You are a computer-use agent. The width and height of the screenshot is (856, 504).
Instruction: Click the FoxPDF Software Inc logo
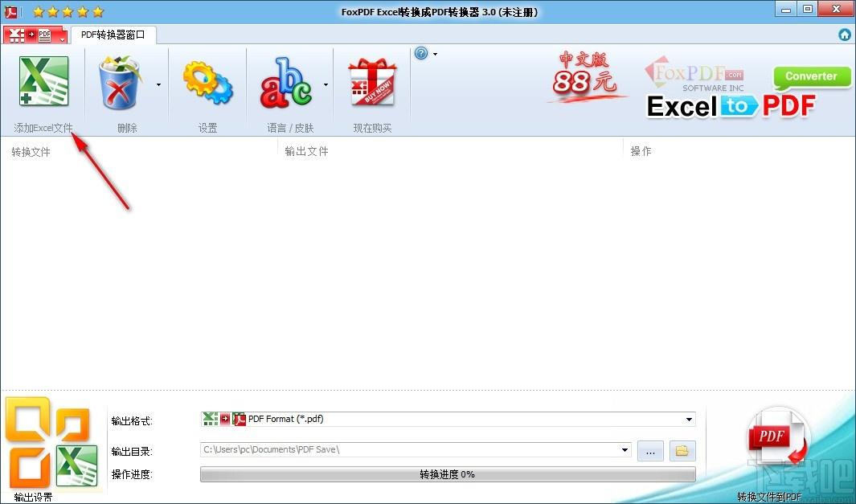(694, 74)
